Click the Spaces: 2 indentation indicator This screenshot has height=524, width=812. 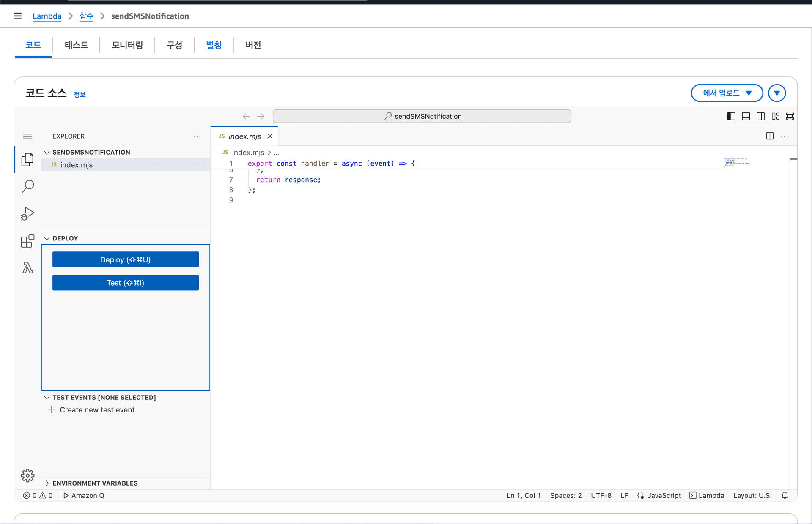[566, 495]
